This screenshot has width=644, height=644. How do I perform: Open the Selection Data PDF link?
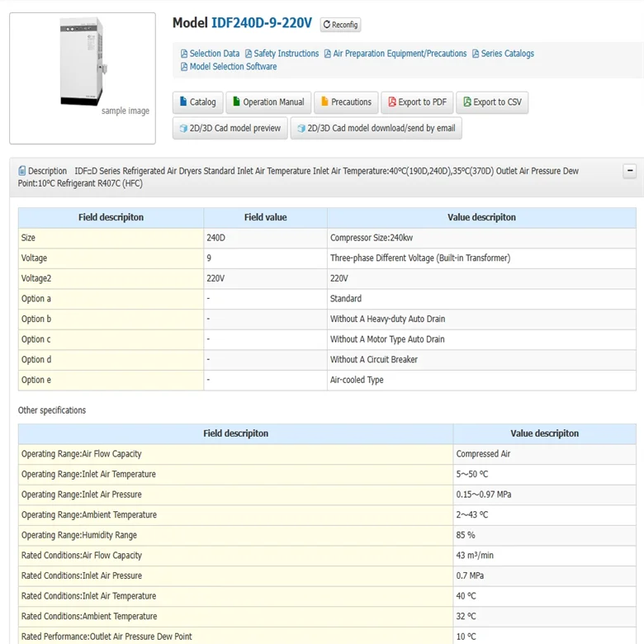coord(214,54)
